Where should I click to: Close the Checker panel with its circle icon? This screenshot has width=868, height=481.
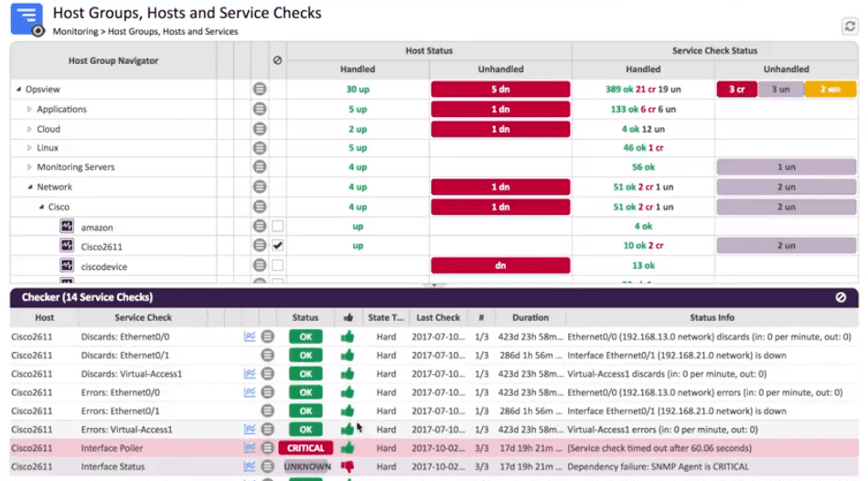(841, 297)
